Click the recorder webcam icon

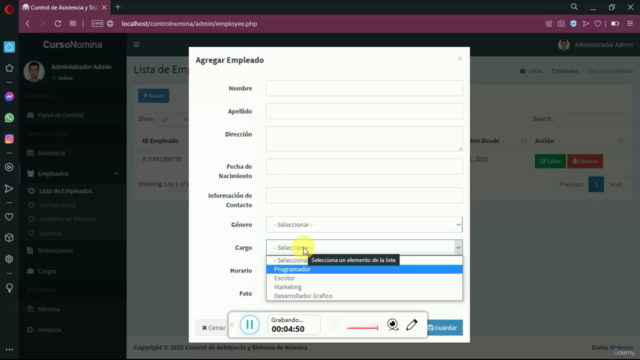click(393, 325)
